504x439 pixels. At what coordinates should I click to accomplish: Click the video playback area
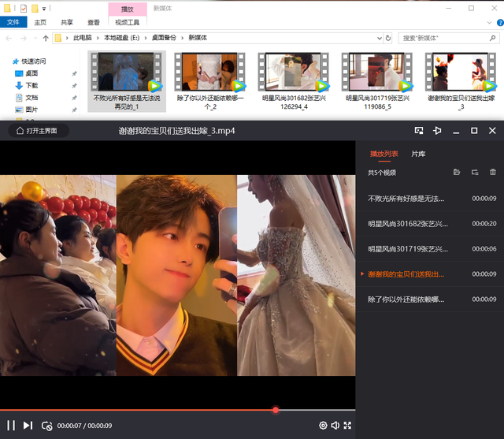(177, 275)
